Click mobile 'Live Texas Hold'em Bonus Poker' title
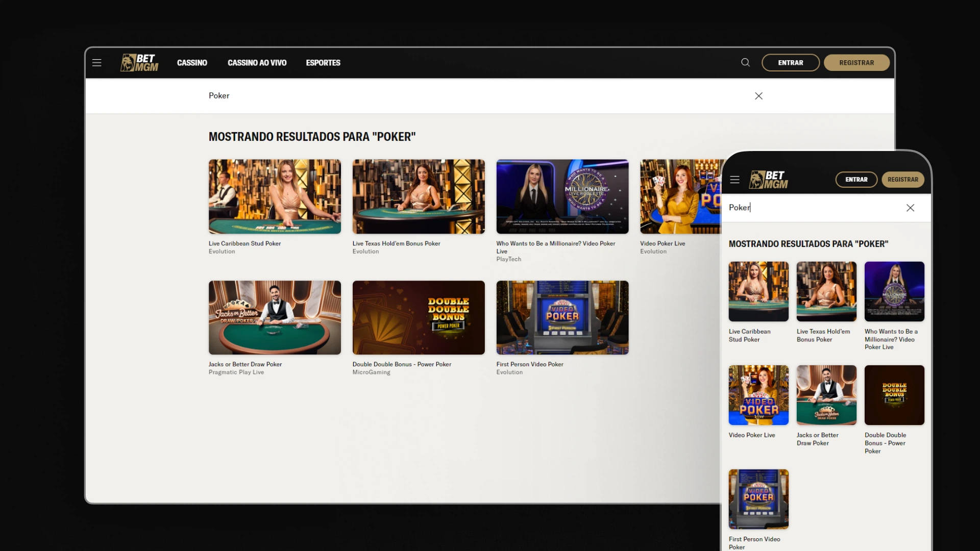The height and width of the screenshot is (551, 980). [823, 335]
